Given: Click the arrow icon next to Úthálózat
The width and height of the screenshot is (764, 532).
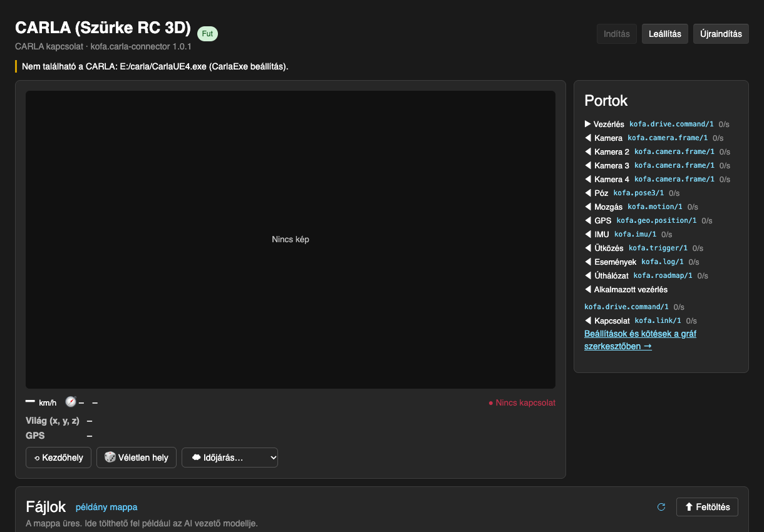Looking at the screenshot, I should tap(588, 275).
